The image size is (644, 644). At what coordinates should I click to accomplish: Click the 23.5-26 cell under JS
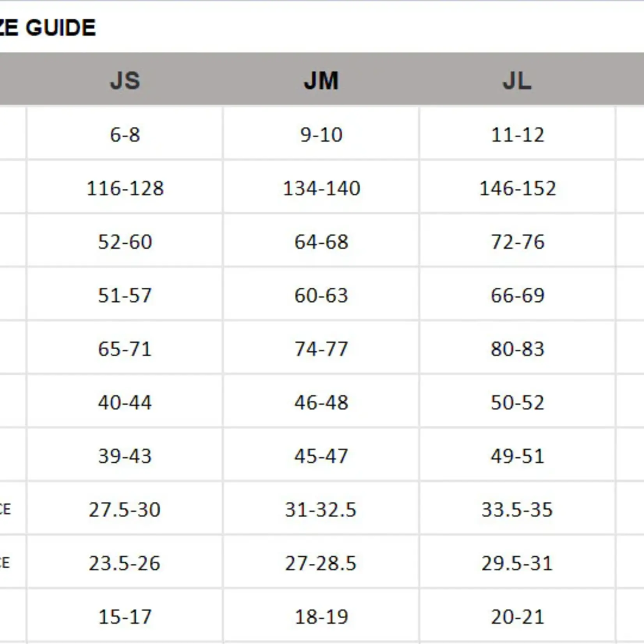pos(124,563)
